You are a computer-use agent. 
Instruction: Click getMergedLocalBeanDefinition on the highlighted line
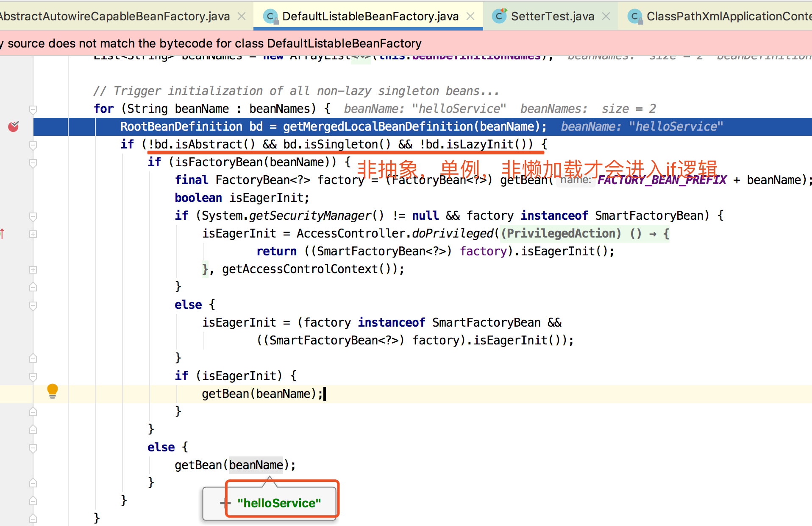[x=378, y=127]
